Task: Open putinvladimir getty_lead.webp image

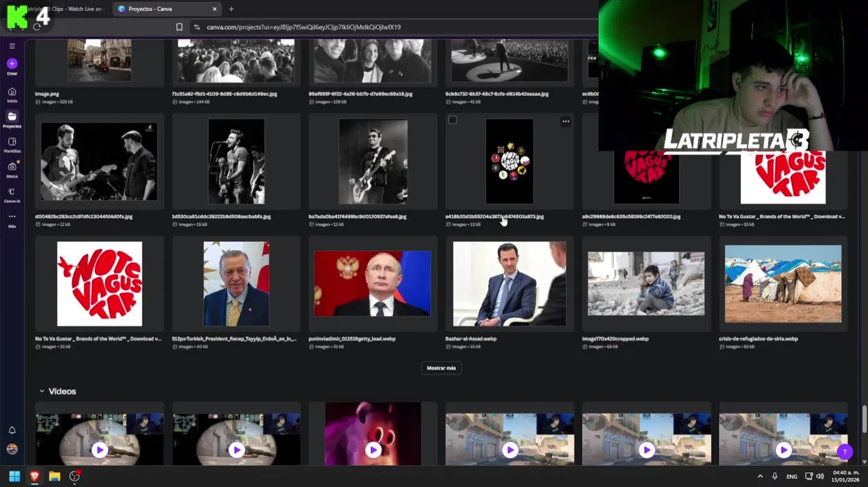Action: [373, 283]
